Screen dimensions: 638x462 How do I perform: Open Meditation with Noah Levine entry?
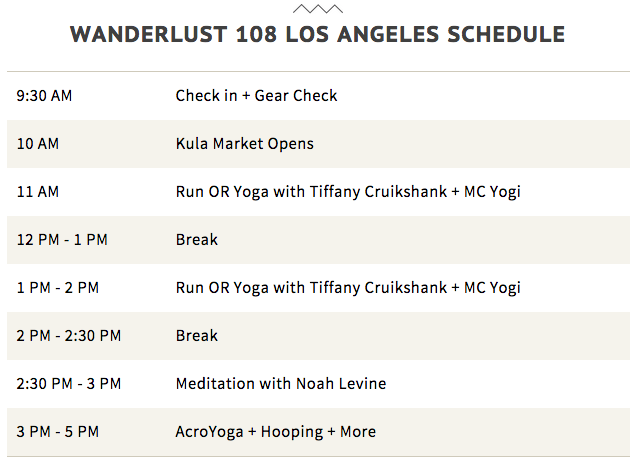(280, 384)
